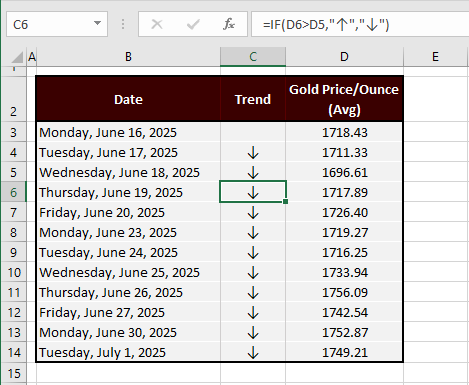Click the price cell 1717.89

pyautogui.click(x=344, y=192)
